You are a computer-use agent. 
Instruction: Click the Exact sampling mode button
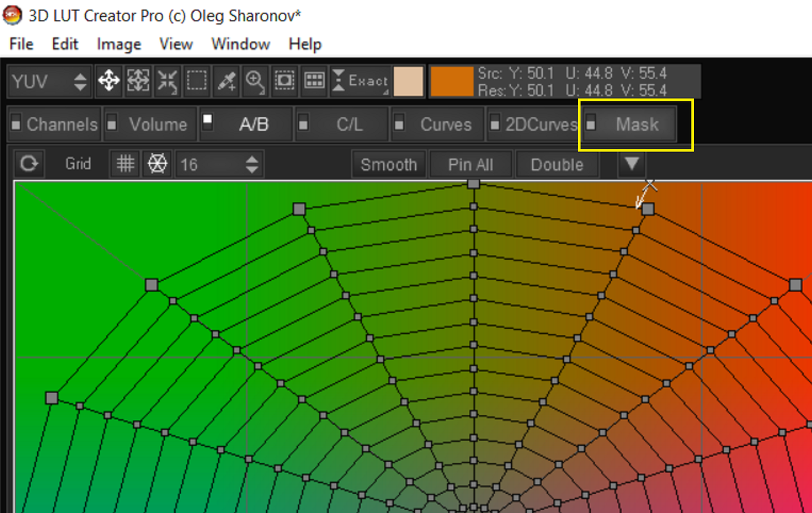360,81
